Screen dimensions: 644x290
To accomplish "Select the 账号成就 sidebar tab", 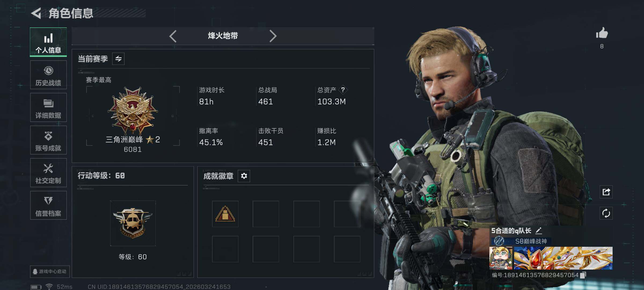I will (48, 140).
